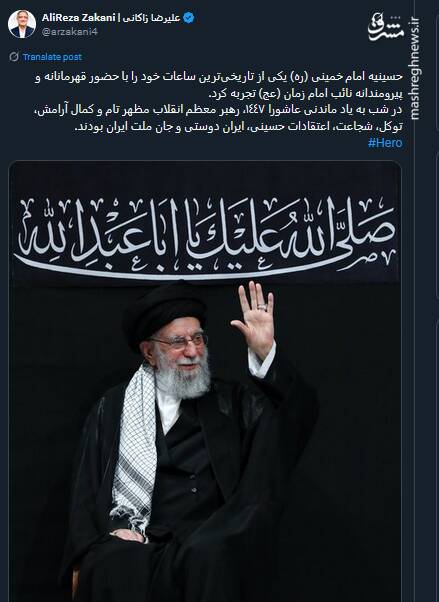Open the #Hero hashtag
The width and height of the screenshot is (439, 602).
[385, 143]
